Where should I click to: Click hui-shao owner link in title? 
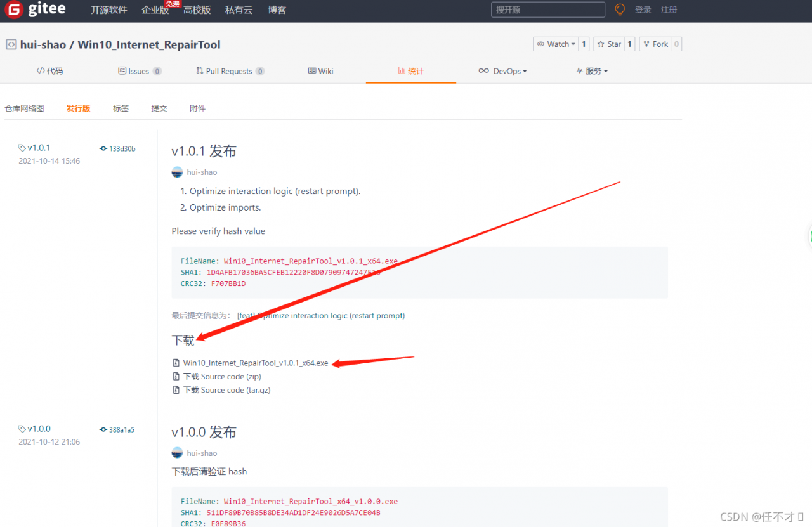coord(43,44)
